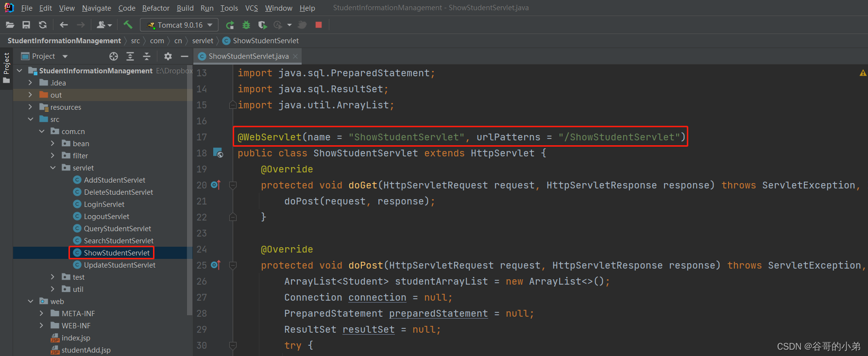Viewport: 868px width, 356px height.
Task: Collapse the src folder
Action: pyautogui.click(x=31, y=119)
